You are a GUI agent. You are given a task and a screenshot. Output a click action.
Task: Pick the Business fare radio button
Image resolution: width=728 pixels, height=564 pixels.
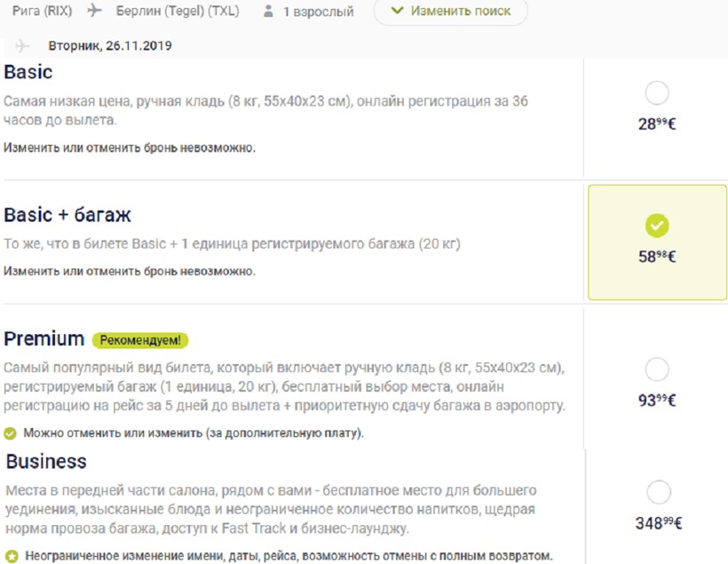click(x=659, y=491)
